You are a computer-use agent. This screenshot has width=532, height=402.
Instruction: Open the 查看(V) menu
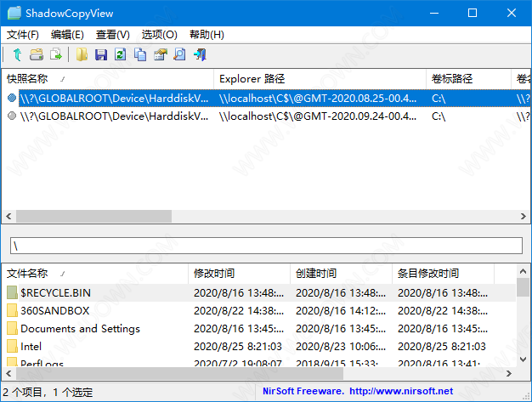pos(113,35)
